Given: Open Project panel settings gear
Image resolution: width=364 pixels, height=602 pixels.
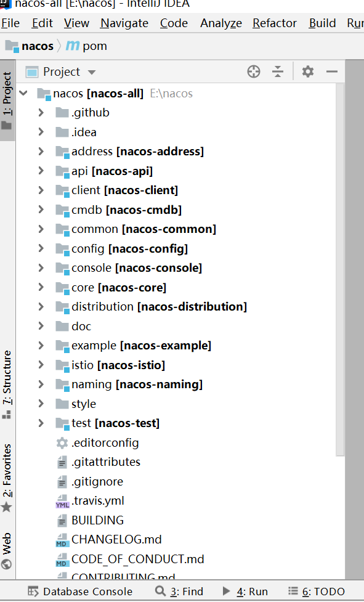Looking at the screenshot, I should click(x=307, y=72).
